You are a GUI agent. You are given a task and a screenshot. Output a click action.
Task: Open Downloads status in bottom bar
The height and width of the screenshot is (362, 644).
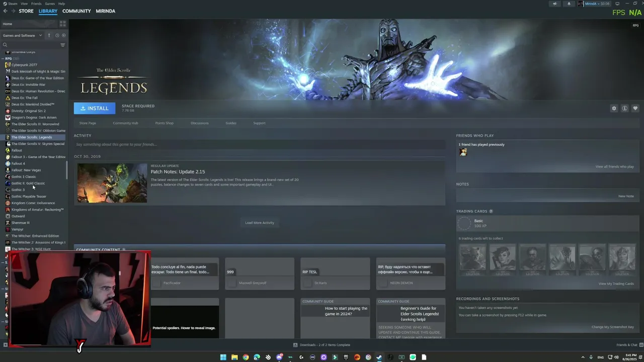[x=322, y=345]
